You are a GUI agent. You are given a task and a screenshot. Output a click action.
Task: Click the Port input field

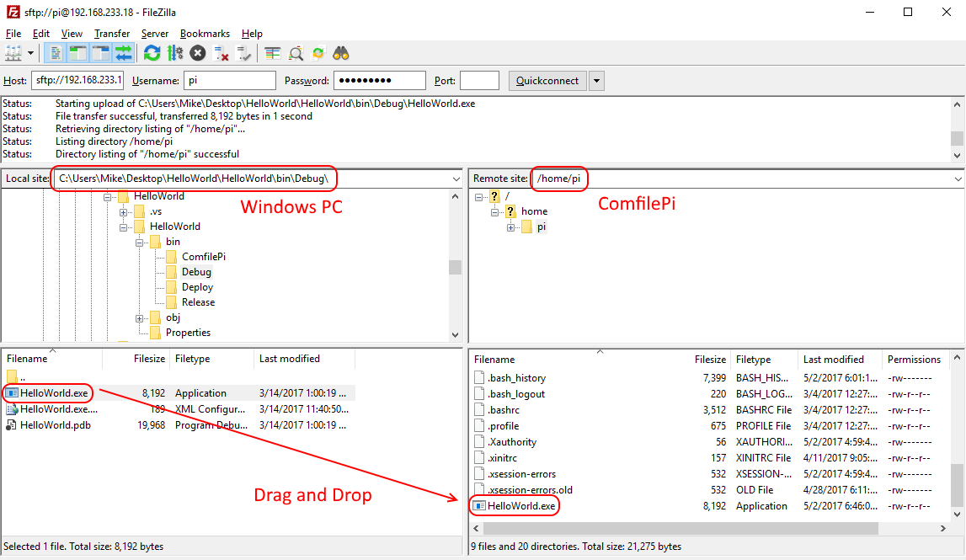[x=479, y=81]
